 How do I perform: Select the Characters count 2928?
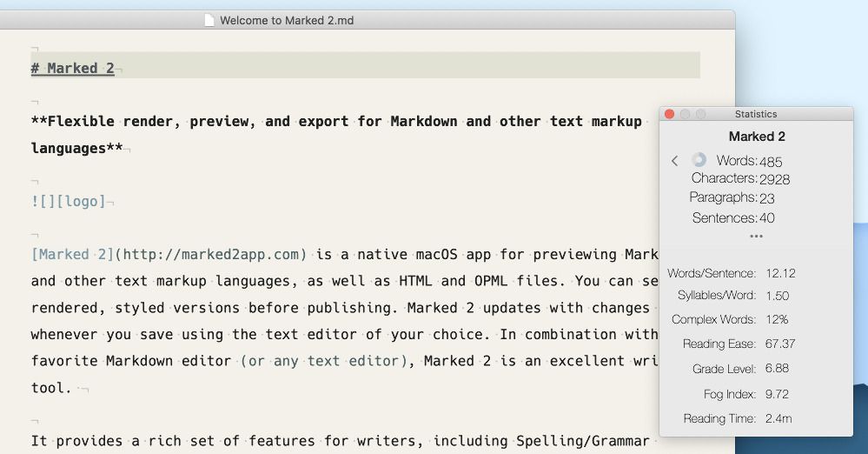[x=774, y=180]
